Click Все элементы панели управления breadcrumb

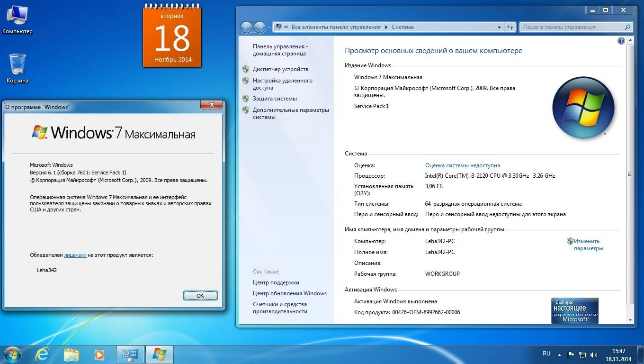(x=336, y=27)
